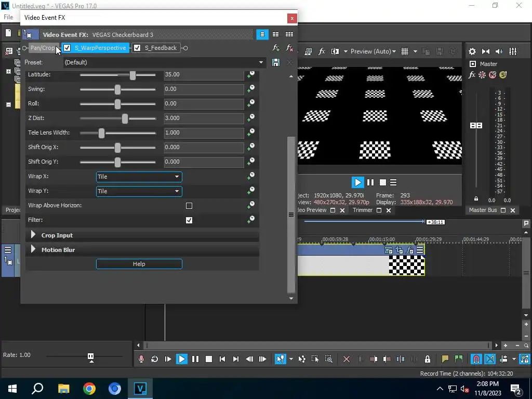Open the File menu

(8, 17)
